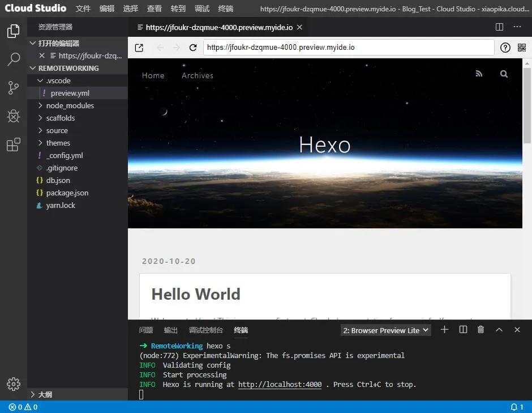Image resolution: width=532 pixels, height=413 pixels.
Task: Switch to the 调试控制台 panel tab
Action: pyautogui.click(x=205, y=330)
